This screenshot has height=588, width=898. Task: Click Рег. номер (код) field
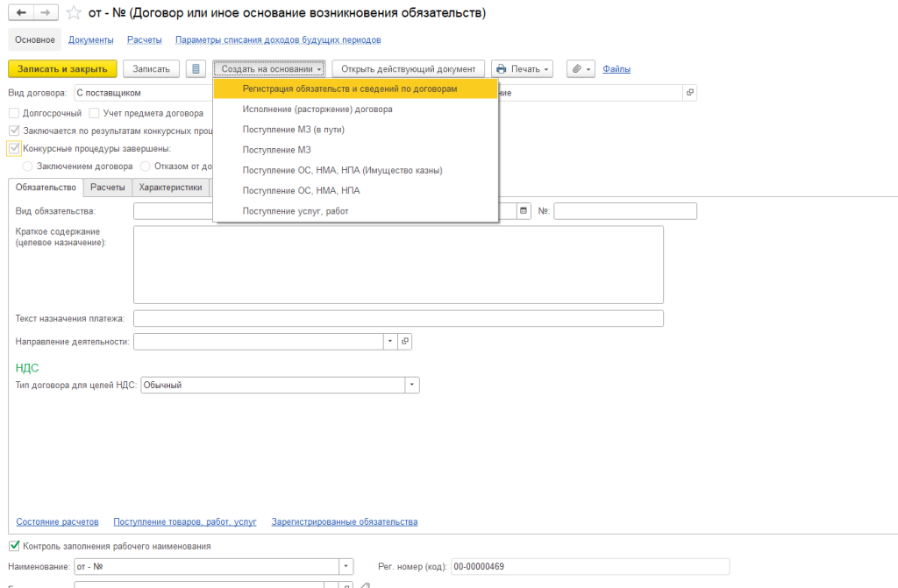(590, 566)
